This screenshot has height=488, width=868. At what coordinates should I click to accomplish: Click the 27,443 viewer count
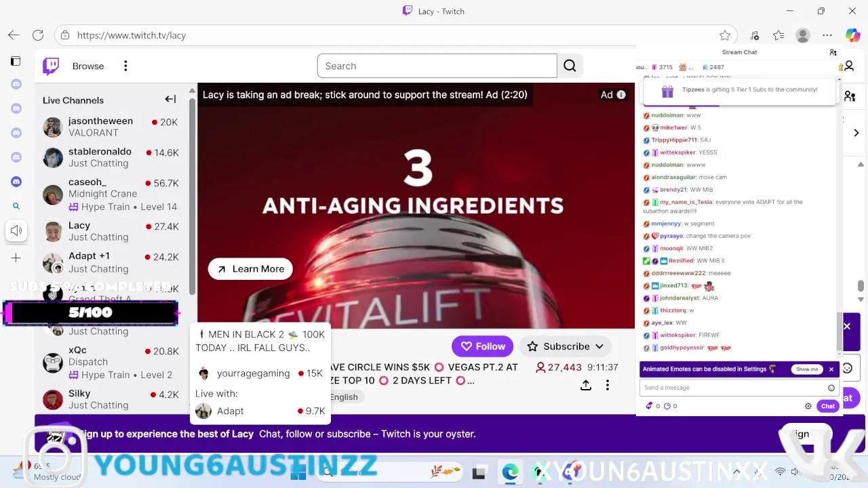click(x=558, y=367)
